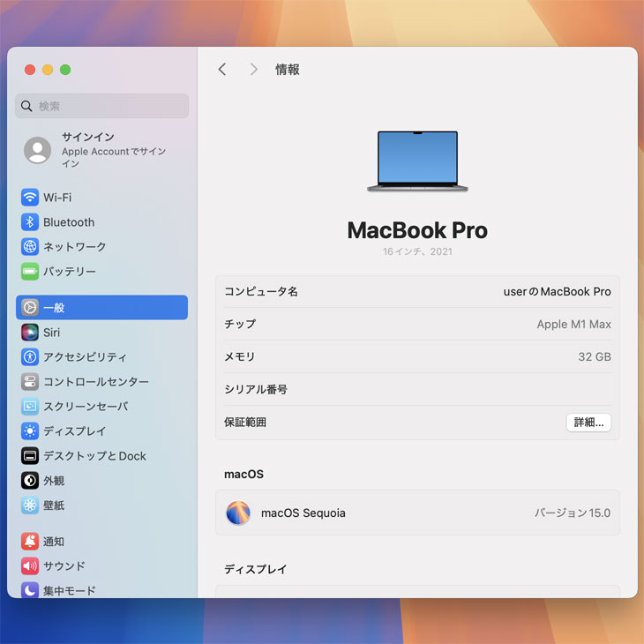Click the ディスプレイ sun icon
Screen dimensions: 644x644
(x=30, y=431)
